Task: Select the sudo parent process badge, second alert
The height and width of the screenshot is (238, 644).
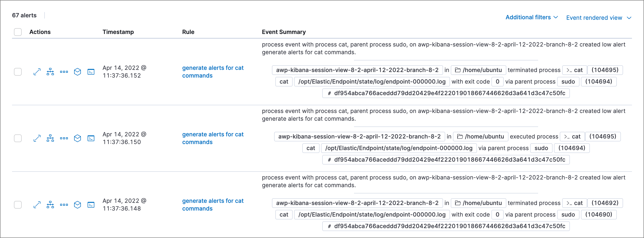Action: [x=541, y=148]
